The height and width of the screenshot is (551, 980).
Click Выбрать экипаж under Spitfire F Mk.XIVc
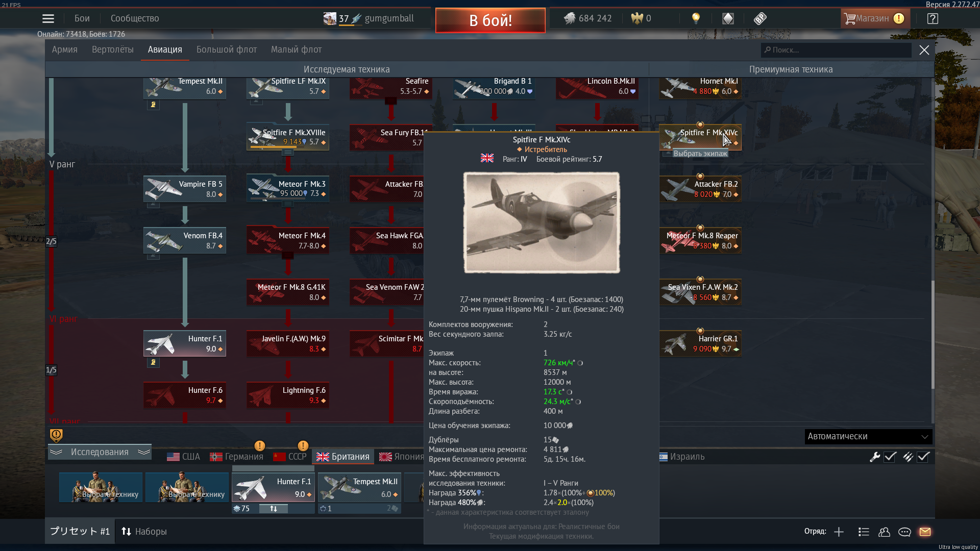700,154
